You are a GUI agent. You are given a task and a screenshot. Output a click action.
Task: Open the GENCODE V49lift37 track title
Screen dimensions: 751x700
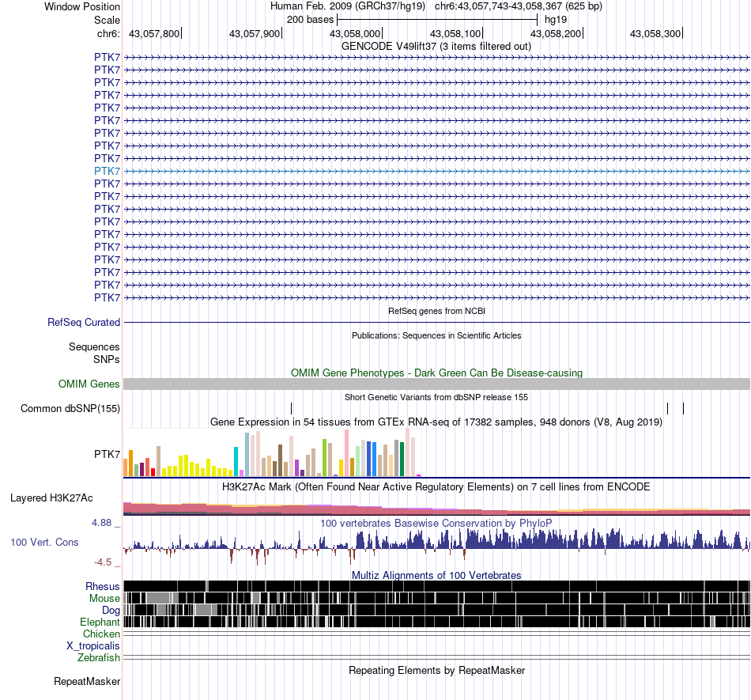(436, 47)
